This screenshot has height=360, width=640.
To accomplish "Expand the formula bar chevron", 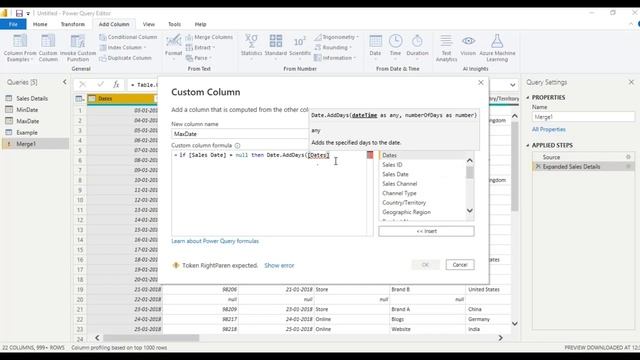I will (513, 85).
